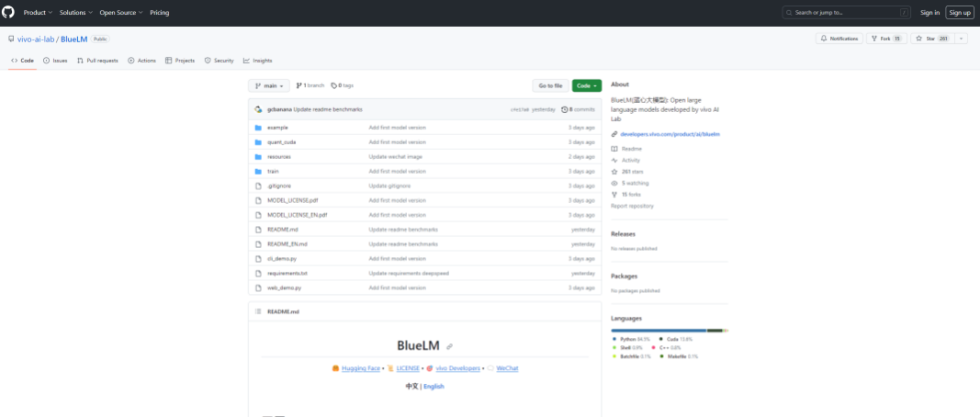Image resolution: width=980 pixels, height=417 pixels.
Task: Open gcbanana author avatar
Action: [x=258, y=109]
